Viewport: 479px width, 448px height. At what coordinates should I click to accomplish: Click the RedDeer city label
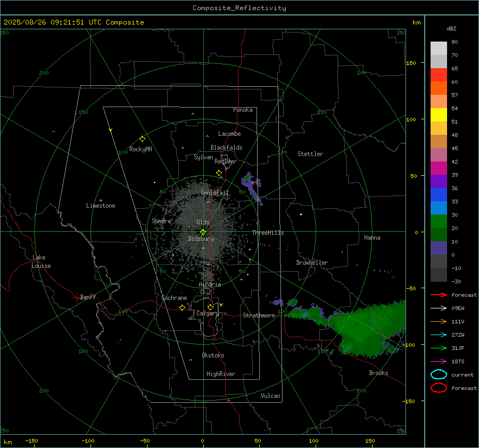point(226,161)
